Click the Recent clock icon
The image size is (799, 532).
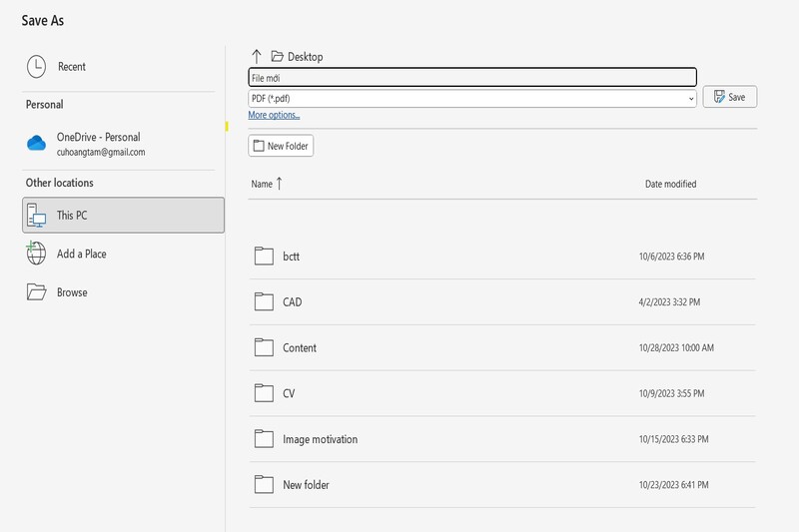[36, 67]
